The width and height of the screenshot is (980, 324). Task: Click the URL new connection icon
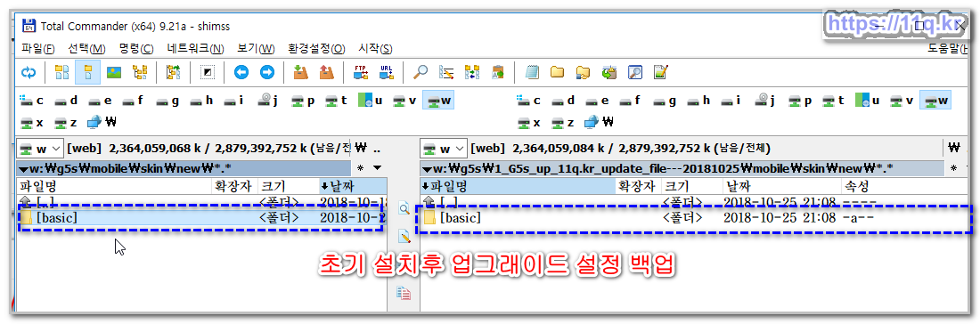click(387, 72)
